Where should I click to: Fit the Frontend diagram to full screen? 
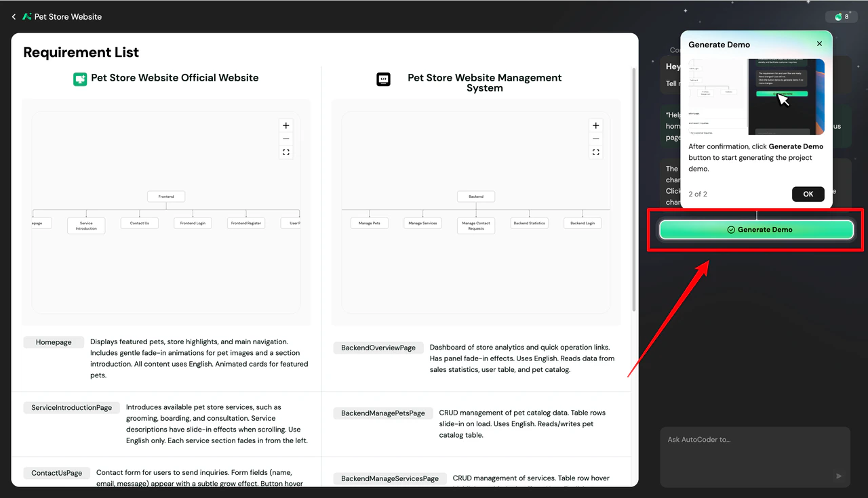[x=286, y=152]
